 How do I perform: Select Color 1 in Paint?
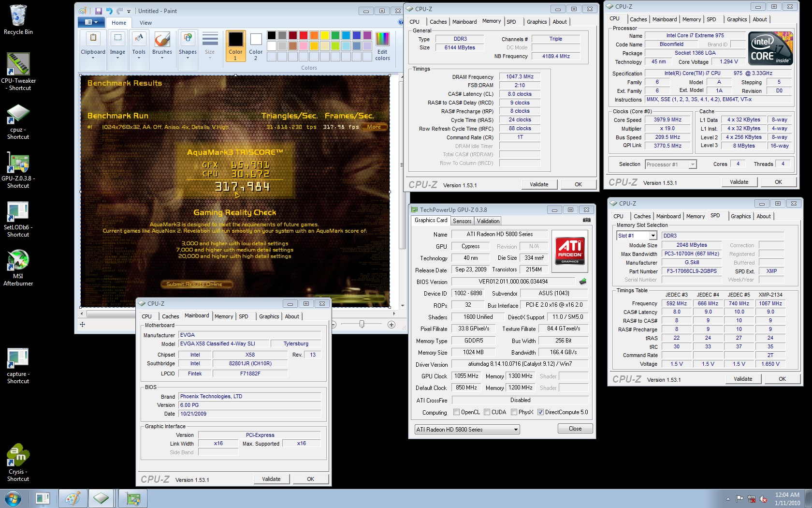[235, 45]
